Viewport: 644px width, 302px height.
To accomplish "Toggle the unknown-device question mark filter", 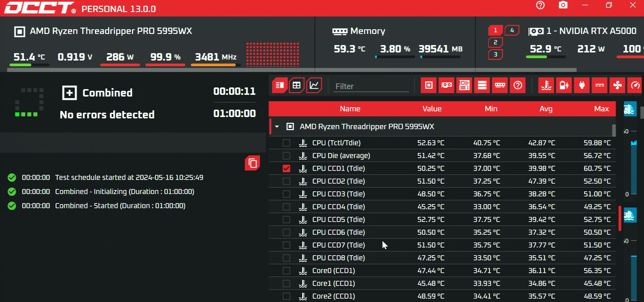I will (518, 85).
